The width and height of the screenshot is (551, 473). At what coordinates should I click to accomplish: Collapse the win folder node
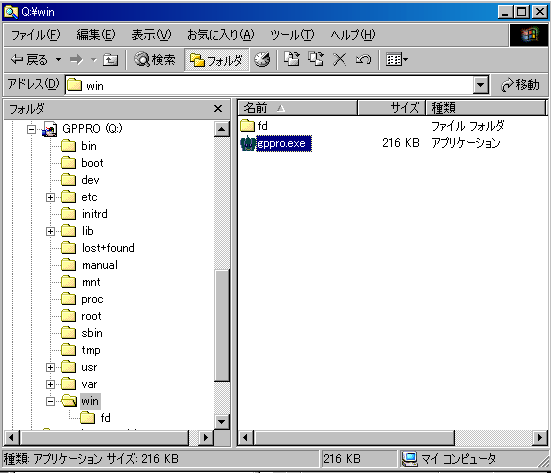[50, 401]
